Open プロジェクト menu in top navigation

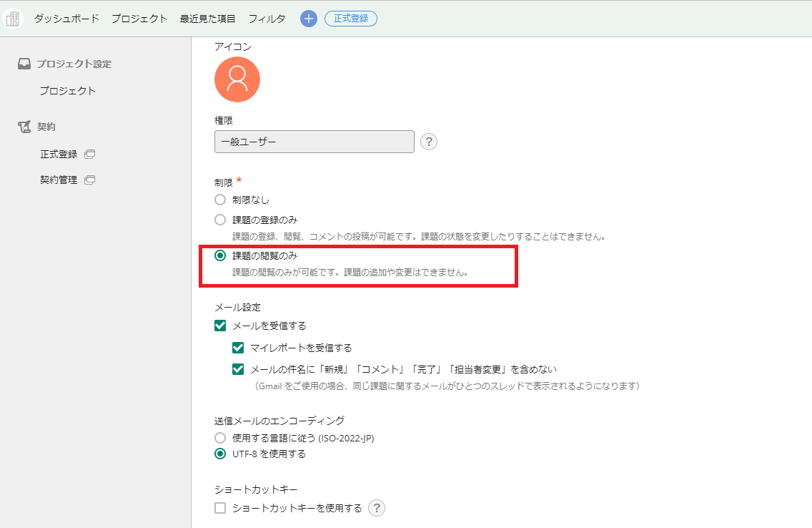pos(140,19)
